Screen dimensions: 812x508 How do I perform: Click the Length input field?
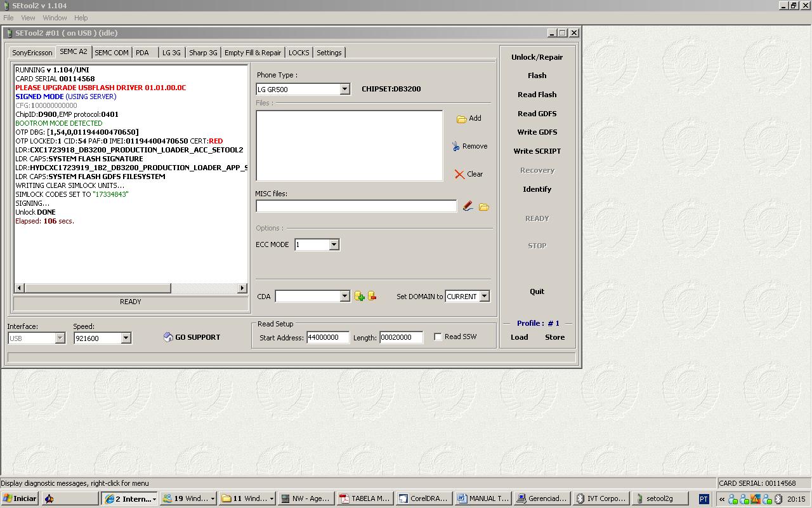(401, 337)
